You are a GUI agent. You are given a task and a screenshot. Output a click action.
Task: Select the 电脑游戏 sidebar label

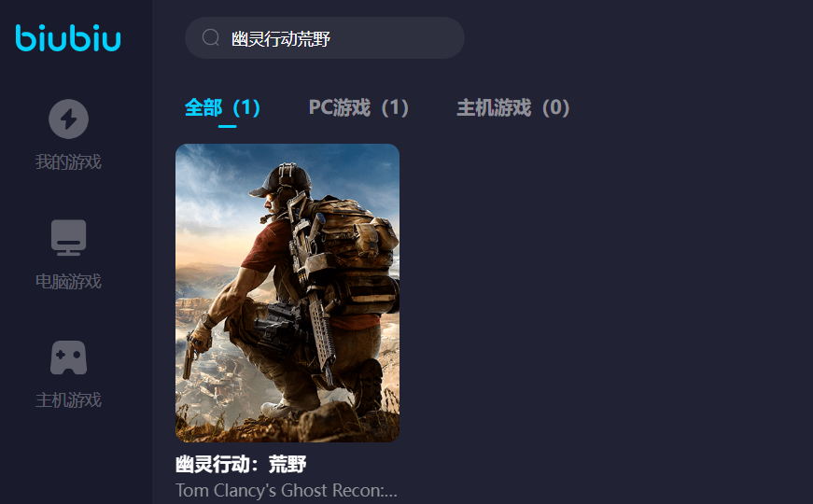tap(68, 281)
